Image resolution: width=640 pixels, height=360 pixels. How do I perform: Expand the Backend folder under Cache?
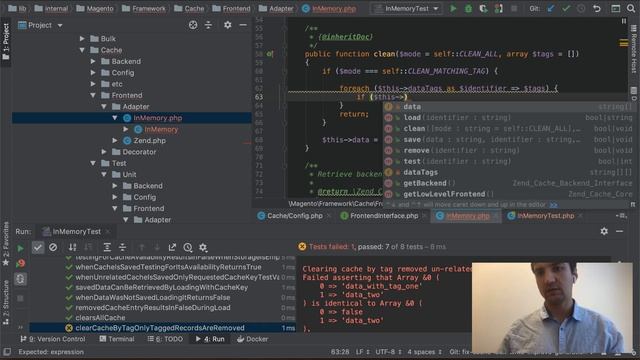click(93, 61)
